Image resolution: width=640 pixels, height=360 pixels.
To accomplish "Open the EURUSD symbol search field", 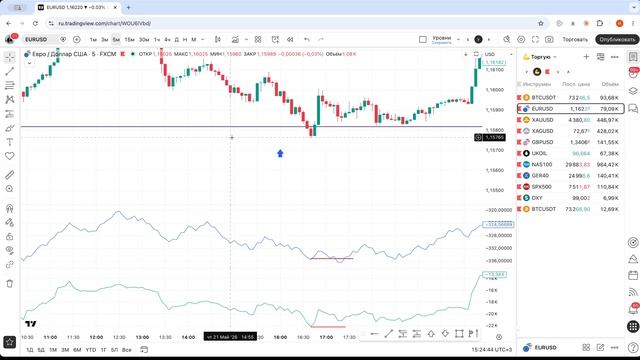I will coord(40,40).
